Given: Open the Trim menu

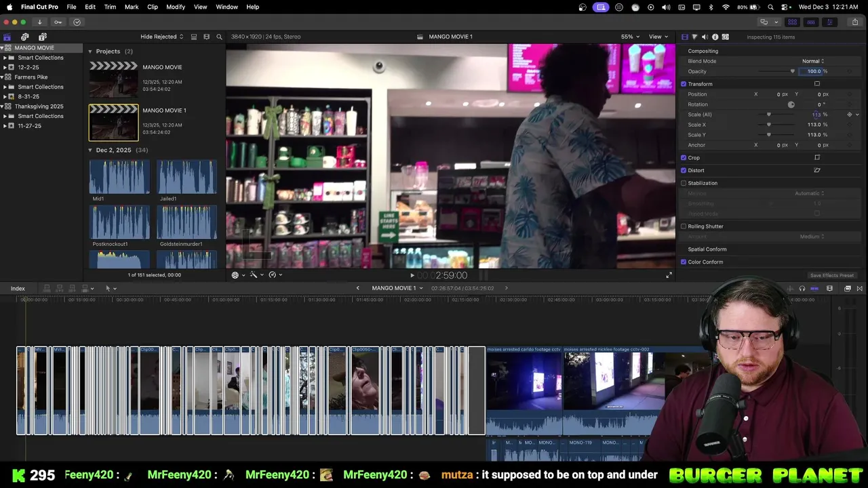Looking at the screenshot, I should (x=110, y=7).
